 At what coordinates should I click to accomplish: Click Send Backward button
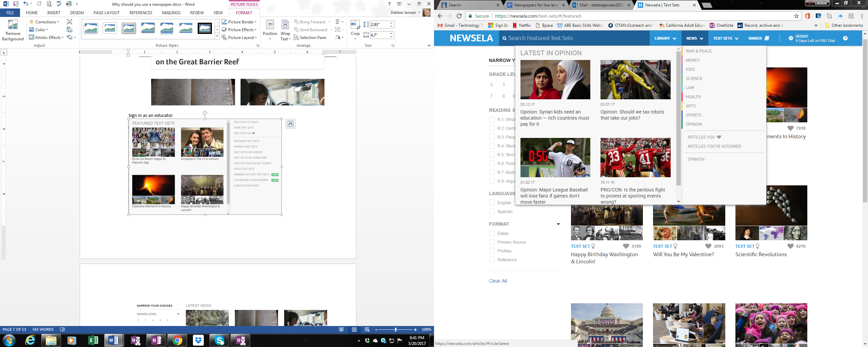(310, 29)
